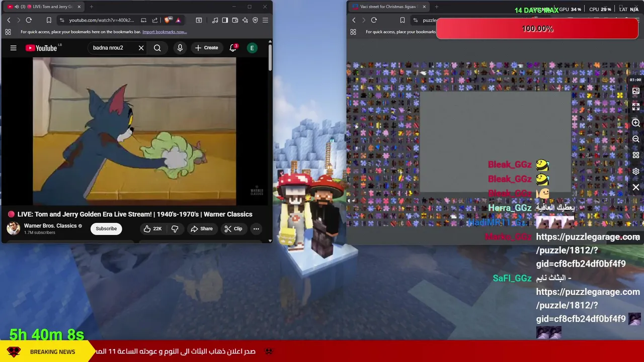
Task: Click the Warner Bros. Classics channel avatar
Action: tap(13, 228)
